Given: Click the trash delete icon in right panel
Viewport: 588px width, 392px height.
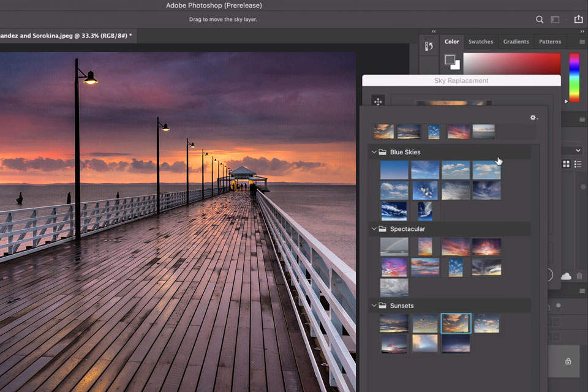Looking at the screenshot, I should [579, 276].
